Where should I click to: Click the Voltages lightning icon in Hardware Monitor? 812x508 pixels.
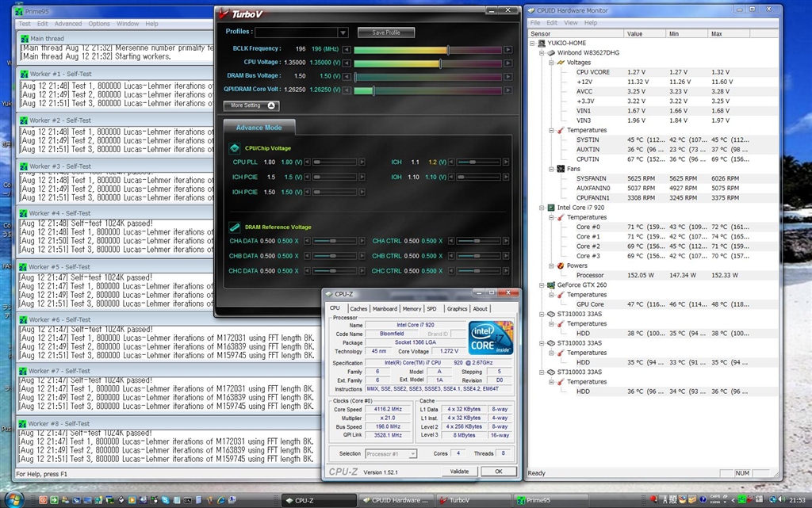(561, 62)
